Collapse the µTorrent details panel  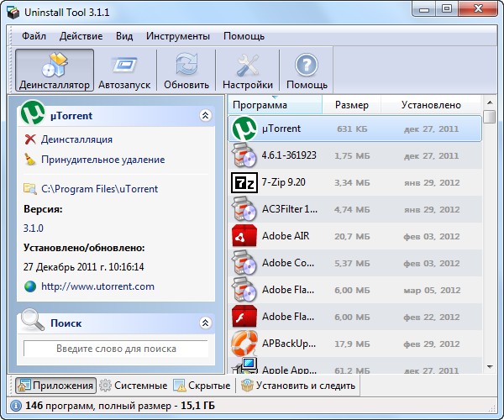pyautogui.click(x=204, y=116)
